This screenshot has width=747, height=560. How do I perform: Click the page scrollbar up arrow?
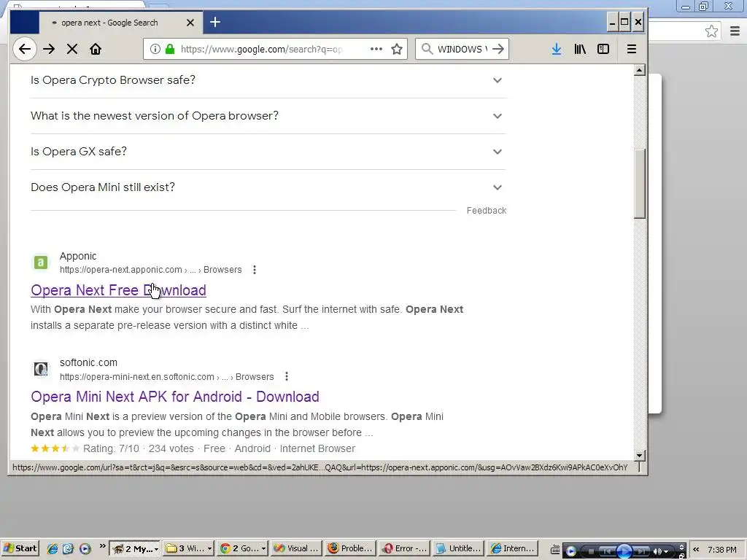[639, 71]
